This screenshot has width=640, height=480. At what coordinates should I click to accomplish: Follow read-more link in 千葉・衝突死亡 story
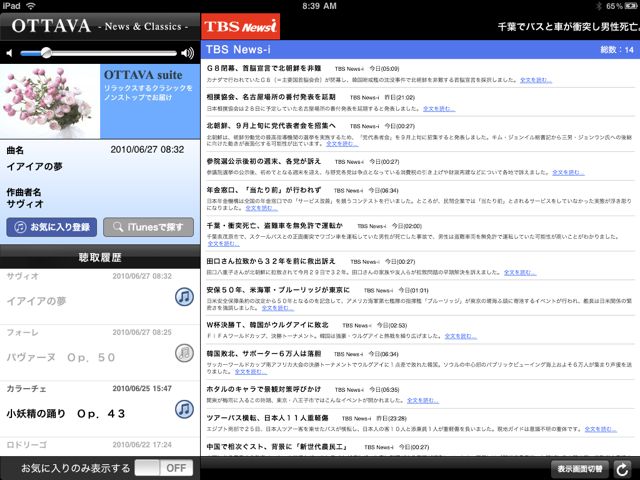tap(224, 244)
